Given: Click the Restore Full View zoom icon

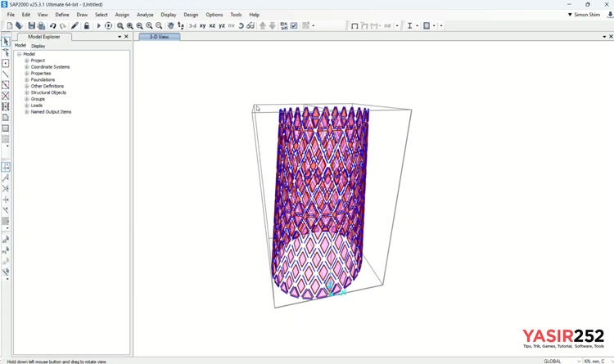Looking at the screenshot, I should coord(129,26).
